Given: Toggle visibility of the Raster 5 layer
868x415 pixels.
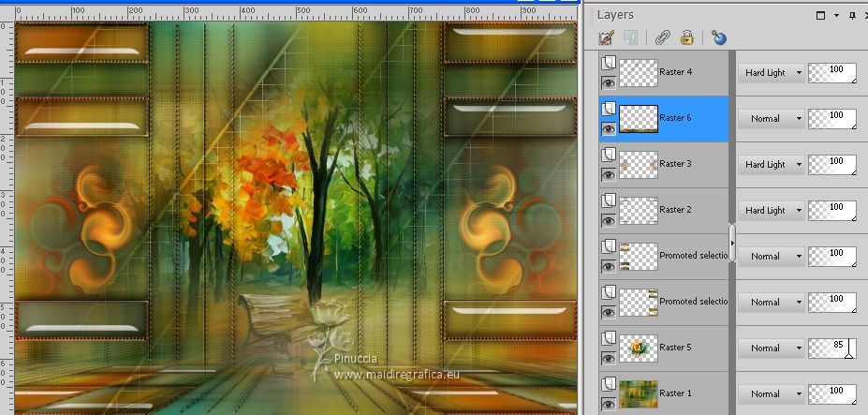Looking at the screenshot, I should pyautogui.click(x=609, y=359).
